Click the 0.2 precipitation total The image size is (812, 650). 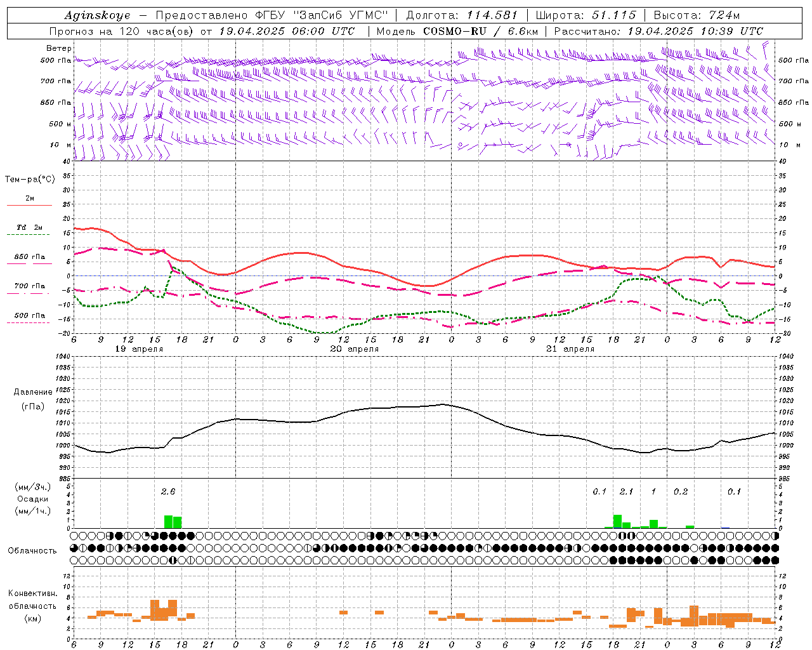(681, 491)
